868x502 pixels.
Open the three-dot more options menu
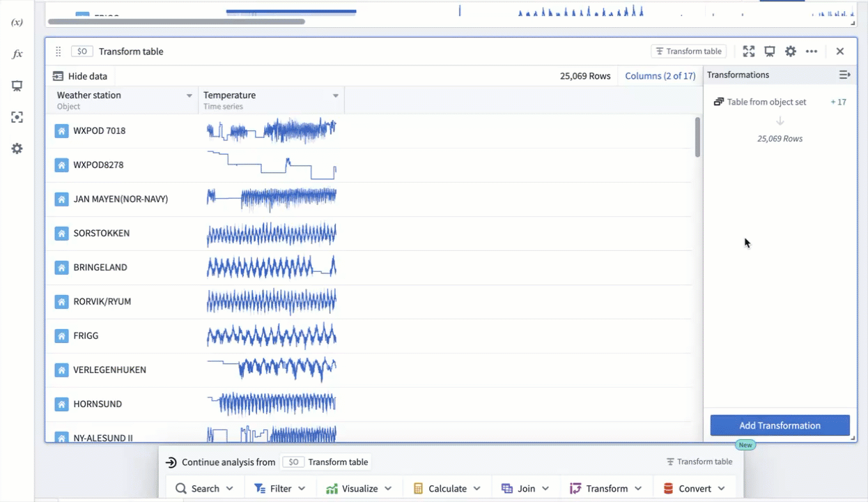click(812, 52)
